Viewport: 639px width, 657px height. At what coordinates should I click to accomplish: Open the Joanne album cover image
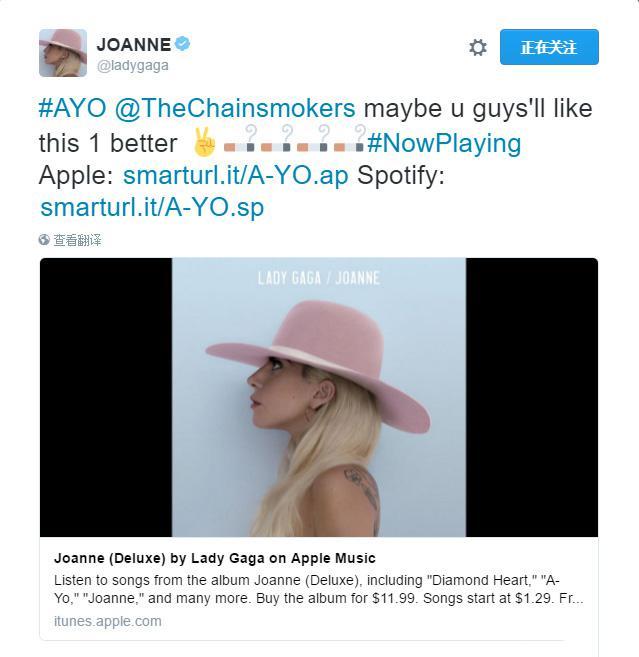[x=318, y=397]
